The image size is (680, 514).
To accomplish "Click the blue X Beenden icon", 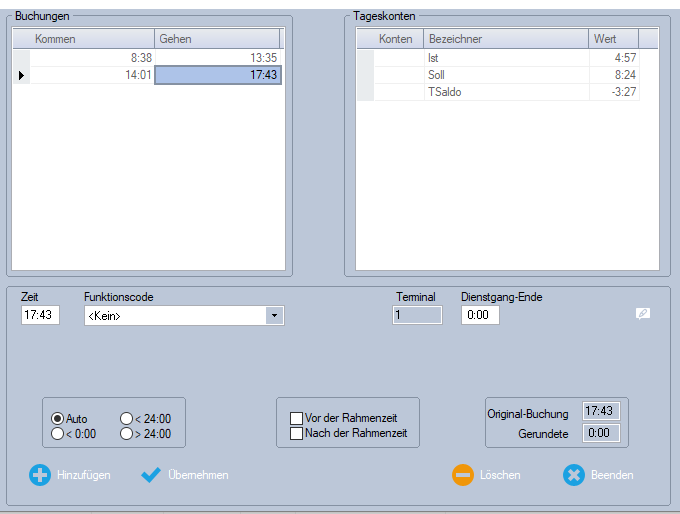I will tap(573, 475).
